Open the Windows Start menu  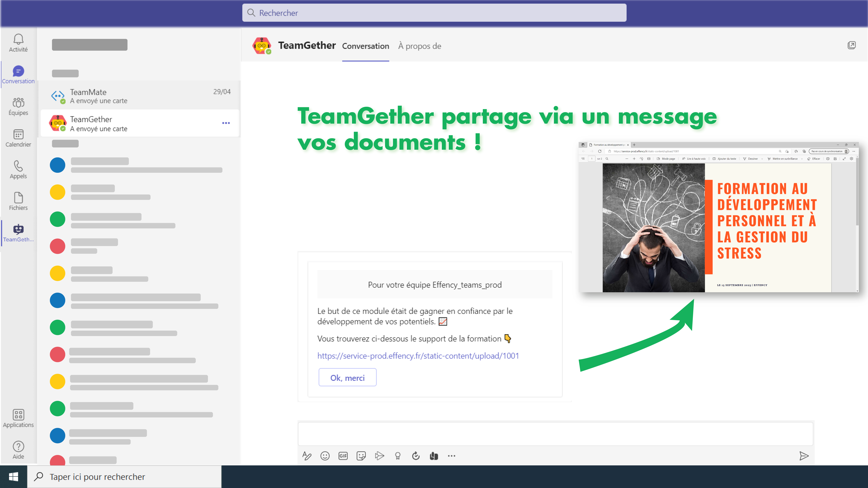pos(13,477)
